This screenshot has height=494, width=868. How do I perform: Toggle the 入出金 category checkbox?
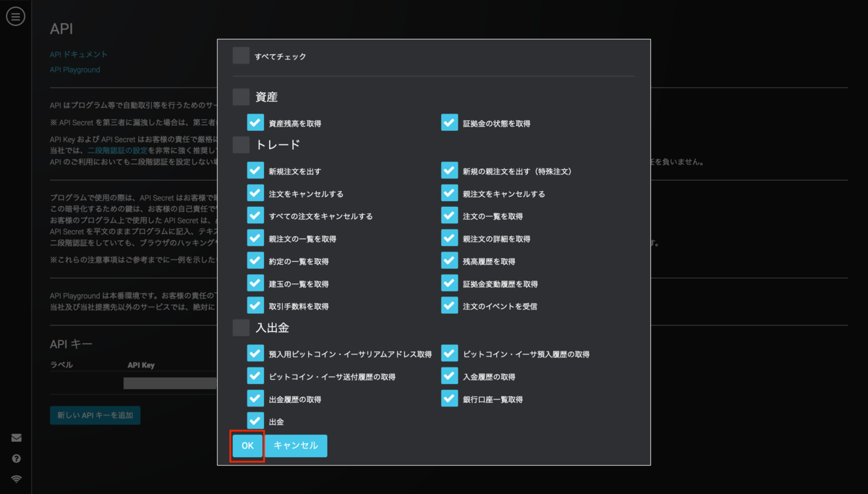point(241,327)
